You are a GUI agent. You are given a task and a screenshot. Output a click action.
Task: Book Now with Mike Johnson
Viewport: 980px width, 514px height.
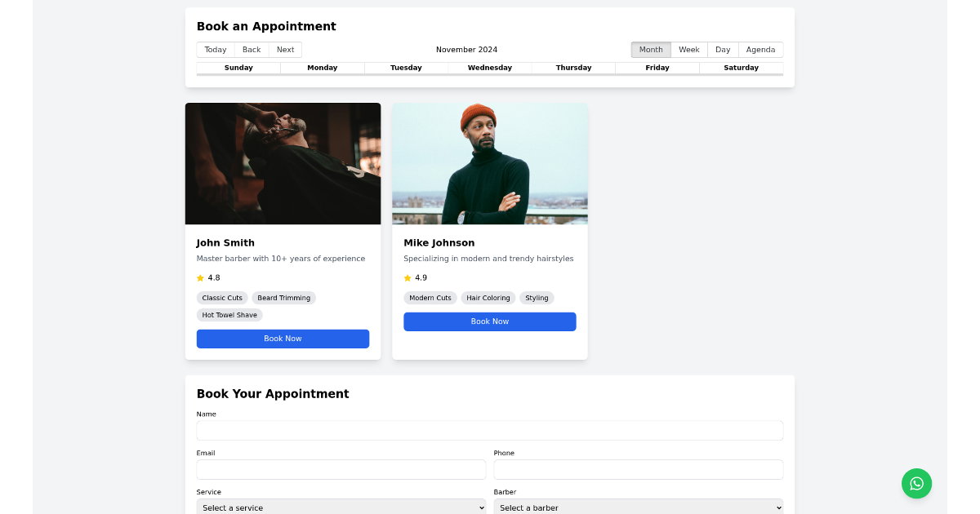click(x=489, y=321)
